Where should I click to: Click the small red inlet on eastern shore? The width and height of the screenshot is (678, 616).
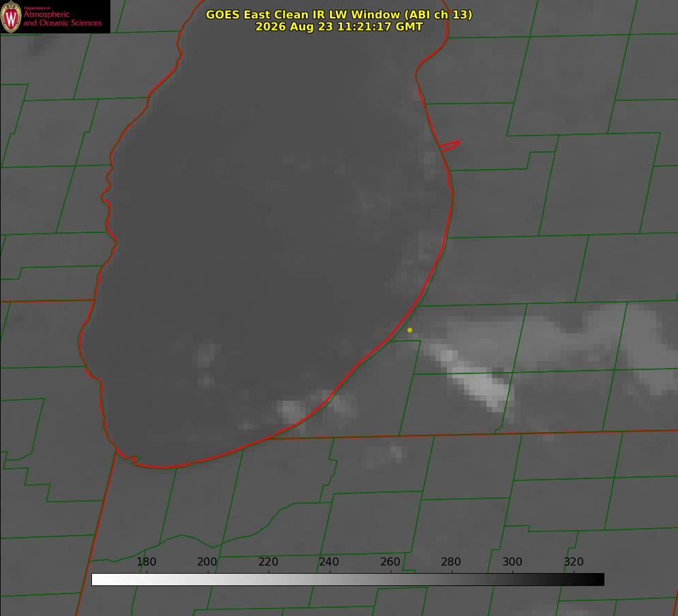coord(450,146)
